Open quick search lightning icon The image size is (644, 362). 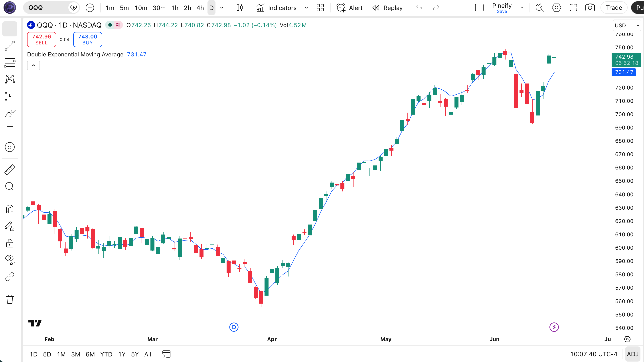click(539, 8)
